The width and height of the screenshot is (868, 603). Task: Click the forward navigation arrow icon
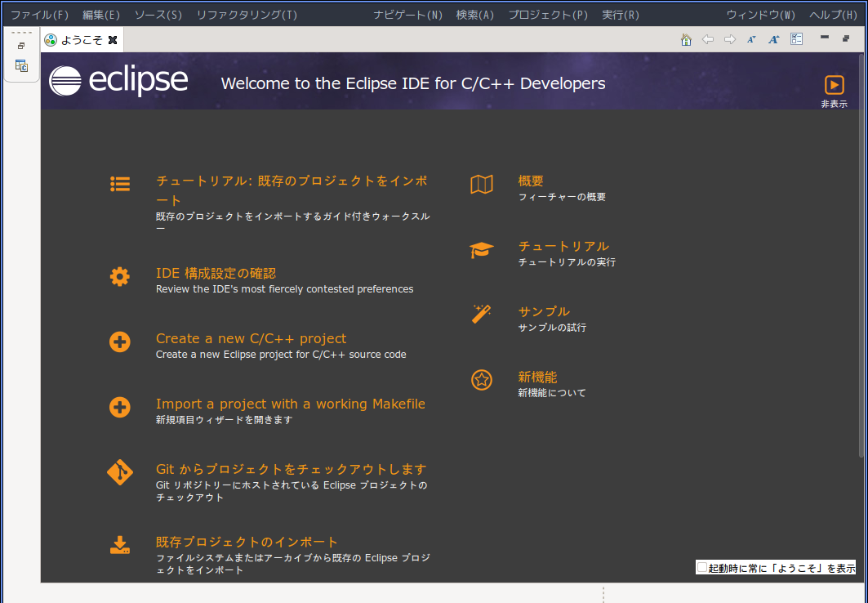click(730, 39)
